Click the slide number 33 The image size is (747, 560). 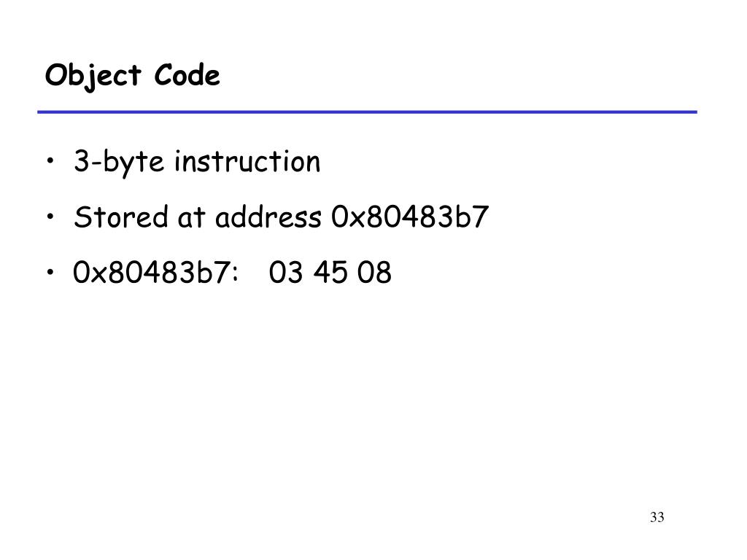pos(657,517)
